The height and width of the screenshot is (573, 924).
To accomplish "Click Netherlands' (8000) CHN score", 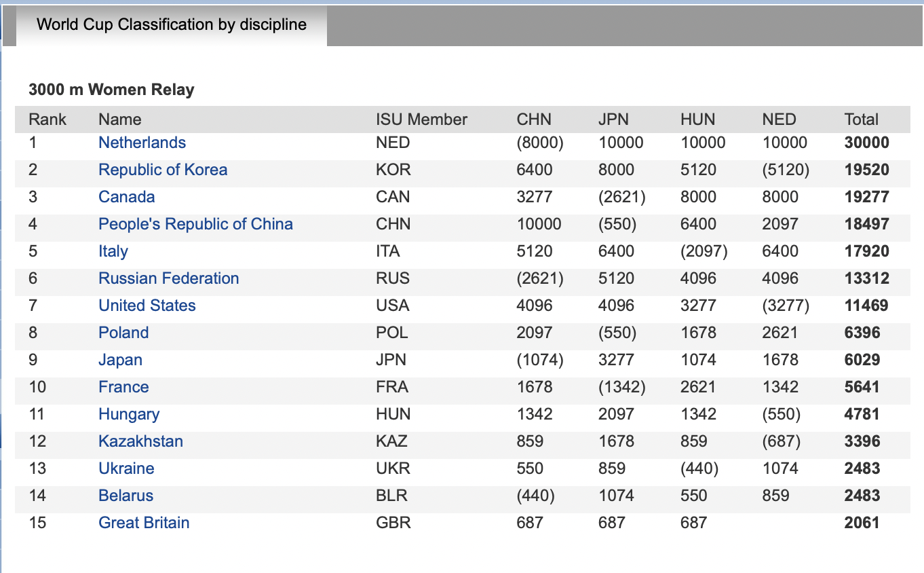I will [540, 143].
